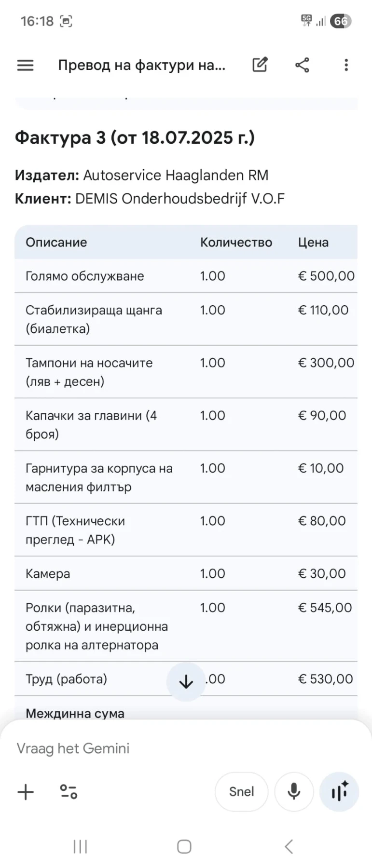Image resolution: width=372 pixels, height=868 pixels.
Task: Tap the plus icon to add attachment
Action: coord(26,792)
